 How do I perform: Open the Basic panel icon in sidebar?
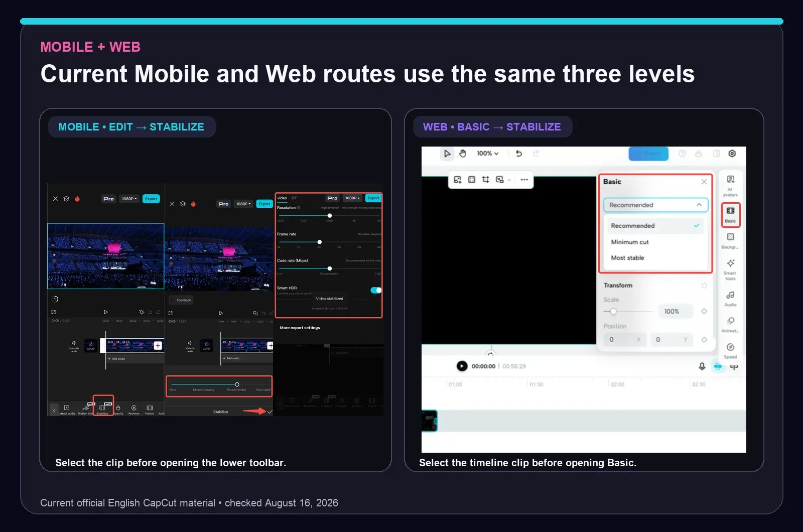[x=730, y=215]
